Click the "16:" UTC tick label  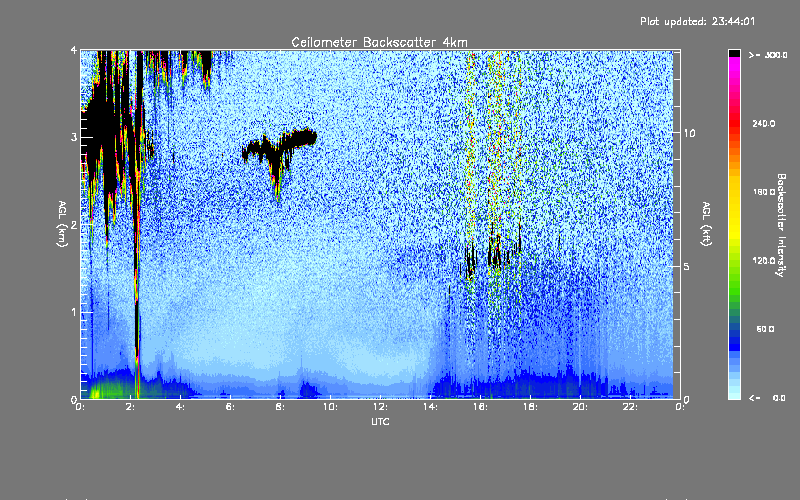coord(480,407)
